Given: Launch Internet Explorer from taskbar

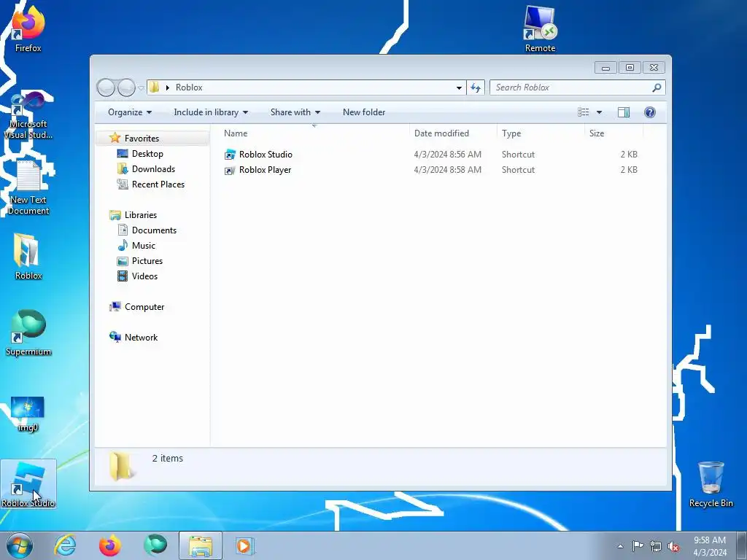Looking at the screenshot, I should [x=65, y=545].
